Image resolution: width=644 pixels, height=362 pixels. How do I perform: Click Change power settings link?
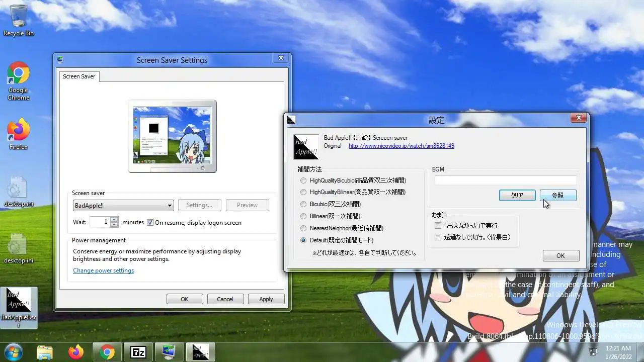tap(103, 270)
